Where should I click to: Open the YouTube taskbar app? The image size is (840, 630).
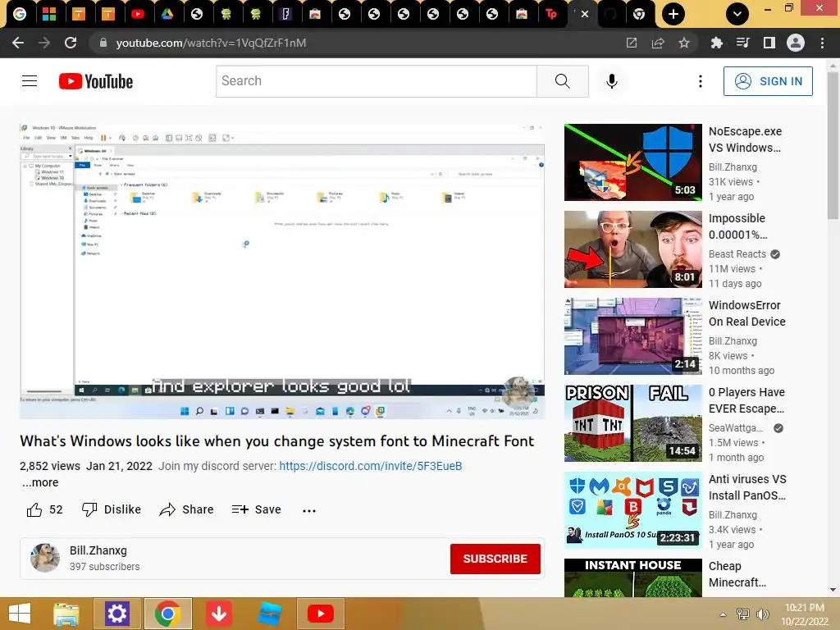point(321,614)
